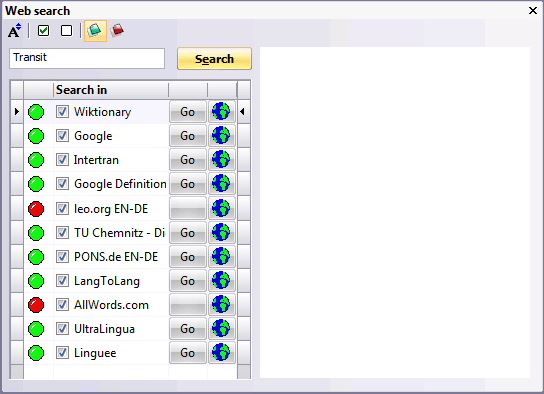
Task: Open TU Chemnitz globe icon
Action: point(221,233)
